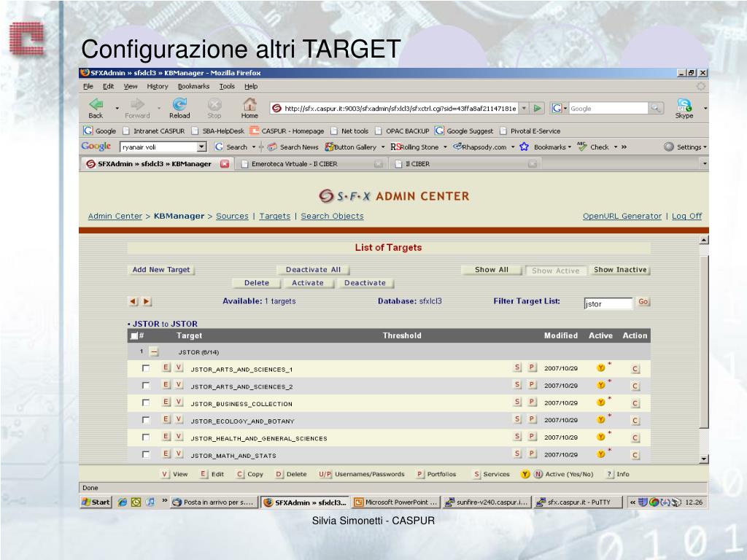
Task: Check the box for JSTOR_HEALTH_AND_GENERAL_SCIENCES
Action: [146, 437]
